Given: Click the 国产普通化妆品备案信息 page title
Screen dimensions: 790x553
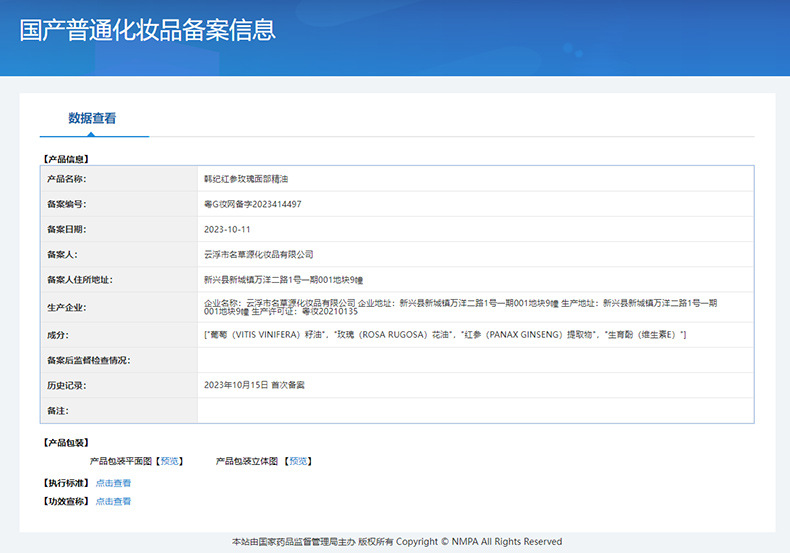Looking at the screenshot, I should tap(148, 30).
